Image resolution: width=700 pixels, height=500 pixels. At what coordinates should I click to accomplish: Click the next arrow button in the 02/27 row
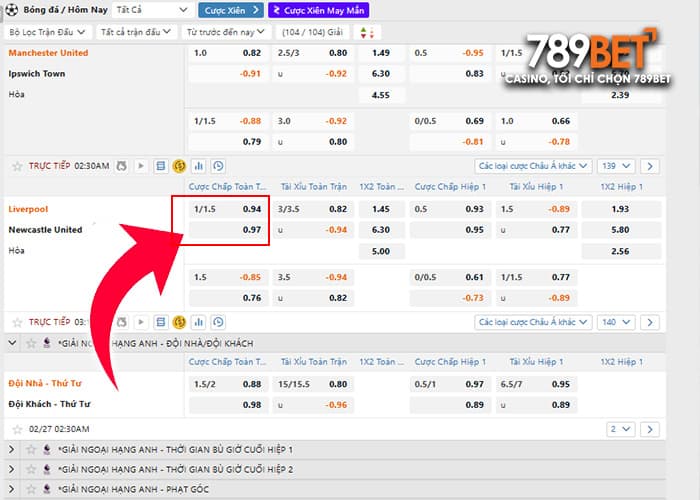650,429
